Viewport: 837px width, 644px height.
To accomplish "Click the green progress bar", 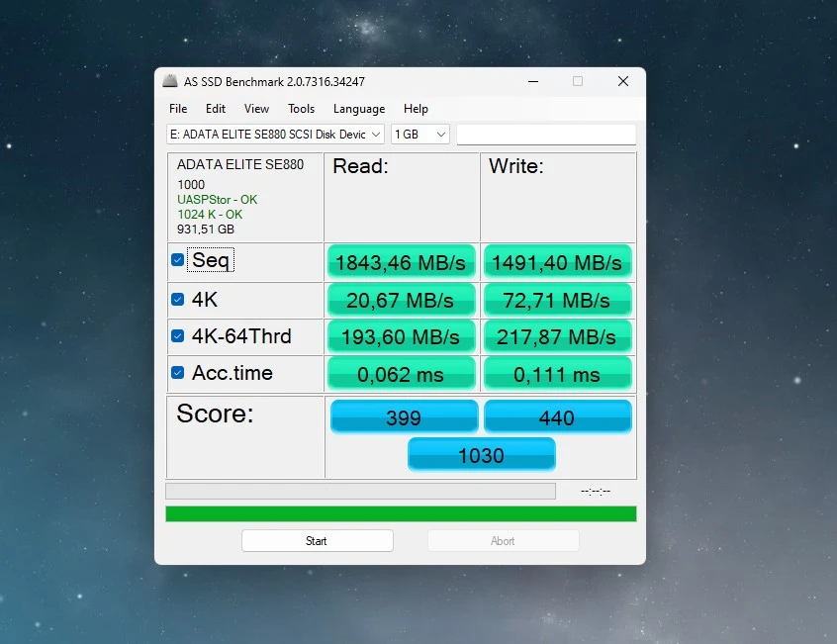I will pos(400,513).
